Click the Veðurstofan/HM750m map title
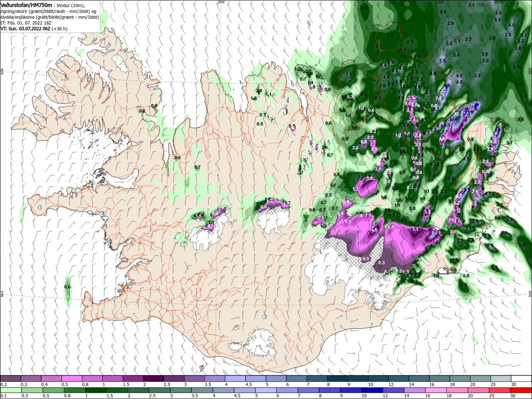This screenshot has height=399, width=532. 26,5
